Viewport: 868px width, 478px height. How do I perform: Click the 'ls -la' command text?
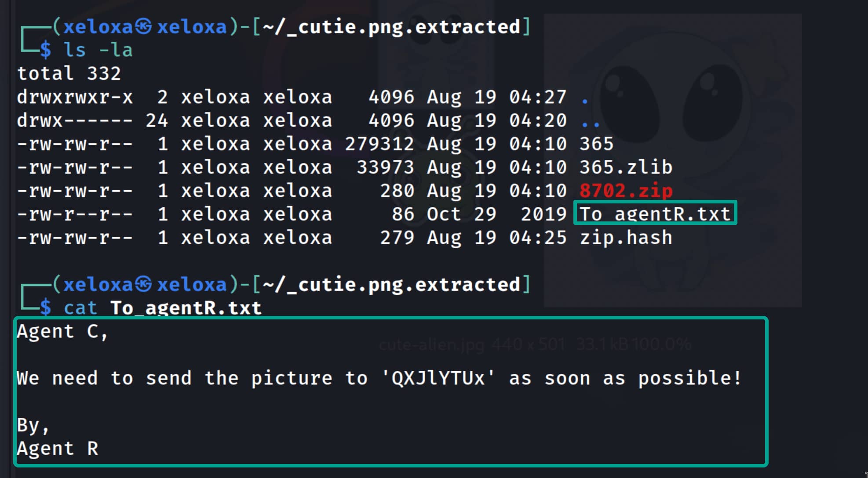coord(98,50)
